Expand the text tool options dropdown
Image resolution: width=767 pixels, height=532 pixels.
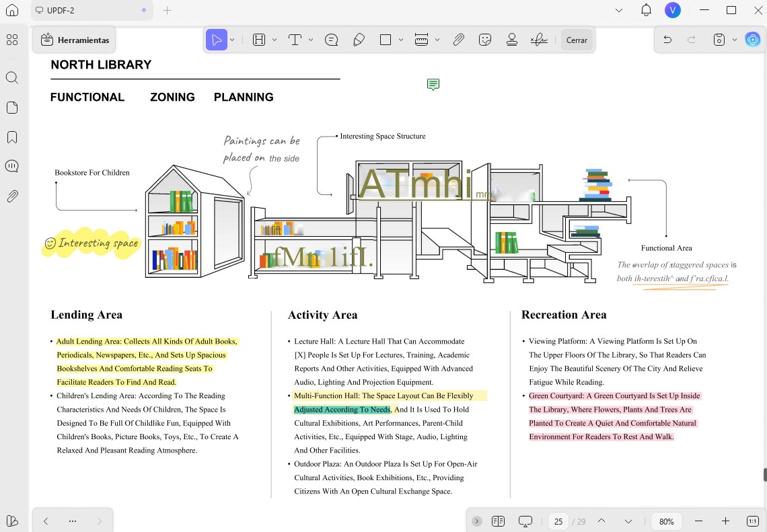coord(311,40)
